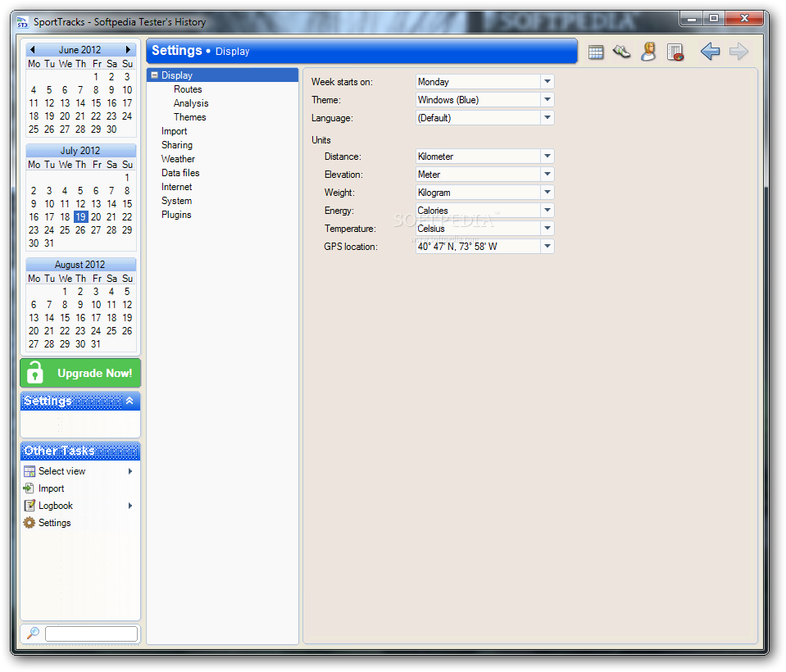Screen dimensions: 786x672
Task: Select Data files in the settings tree
Action: (180, 173)
